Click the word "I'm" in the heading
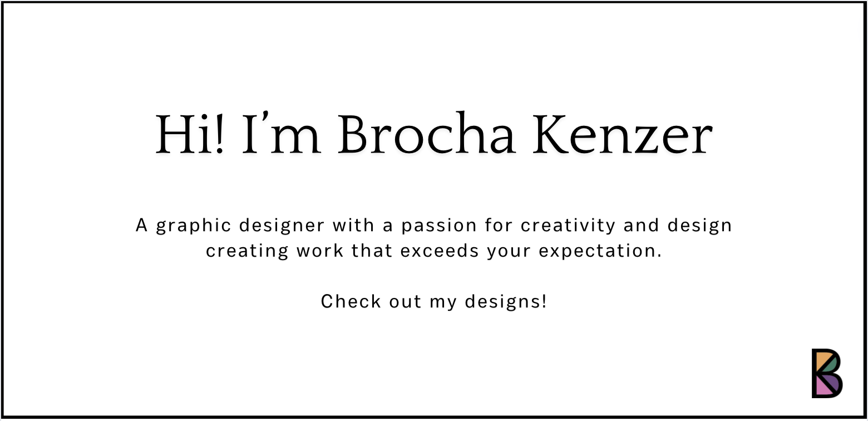The height and width of the screenshot is (421, 868). [282, 135]
